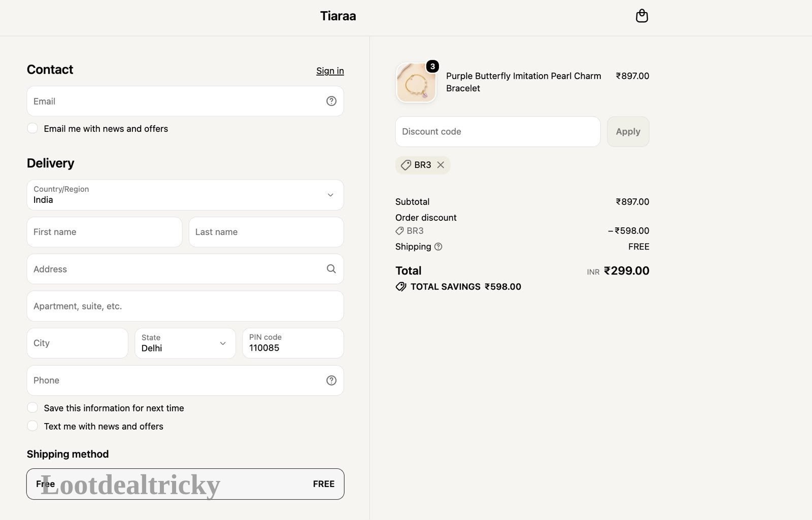Click the –₹598.00 order discount amount
812x520 pixels.
629,231
